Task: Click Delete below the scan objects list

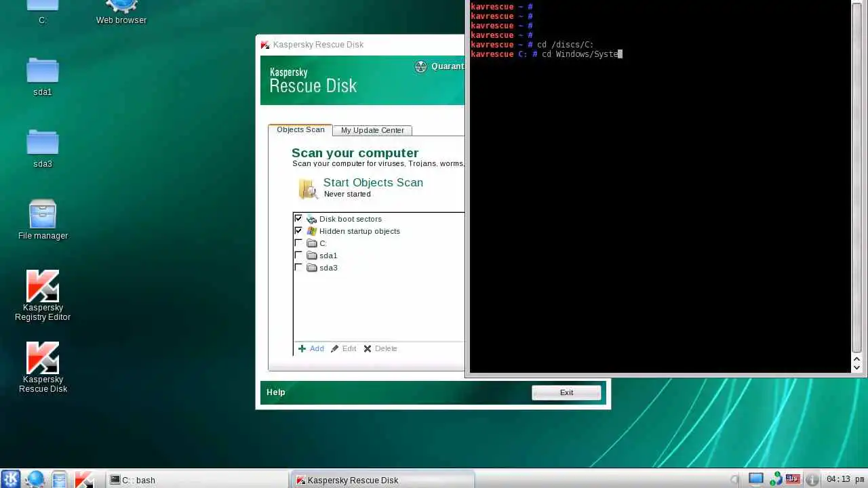Action: click(x=380, y=348)
